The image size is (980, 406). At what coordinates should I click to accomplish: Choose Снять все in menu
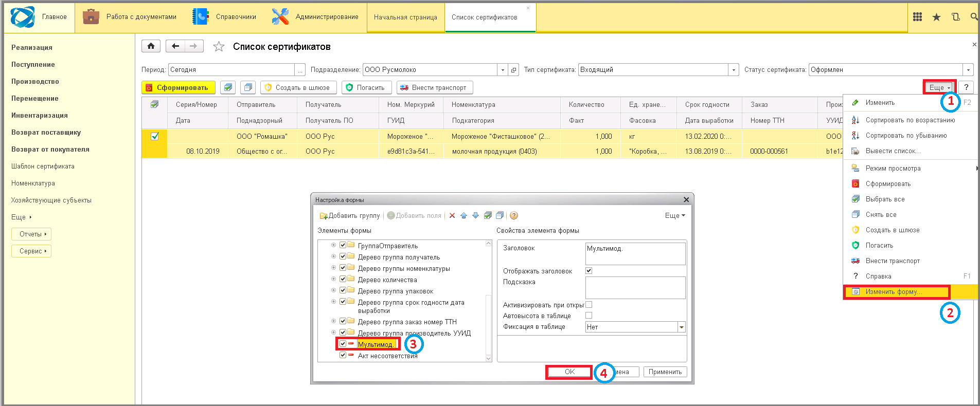click(x=910, y=214)
